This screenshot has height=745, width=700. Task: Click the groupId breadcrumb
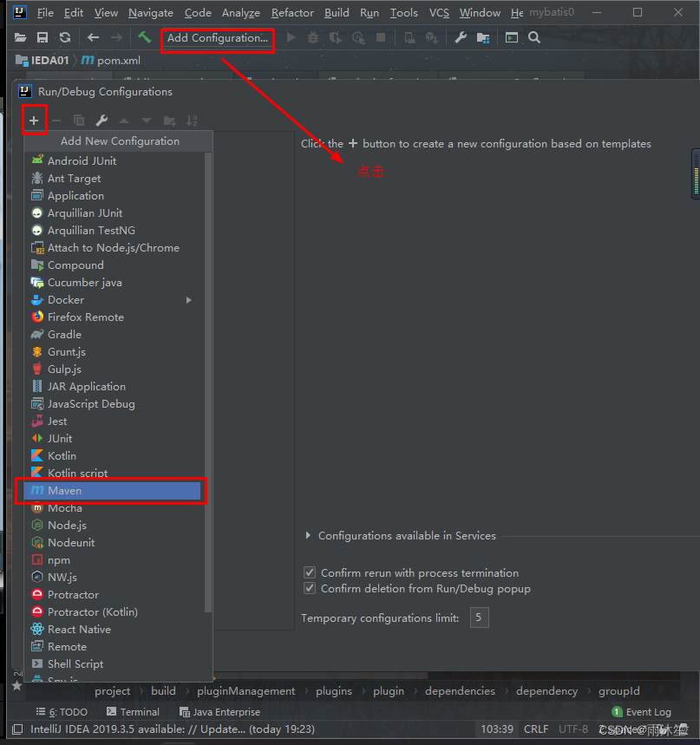tap(618, 691)
